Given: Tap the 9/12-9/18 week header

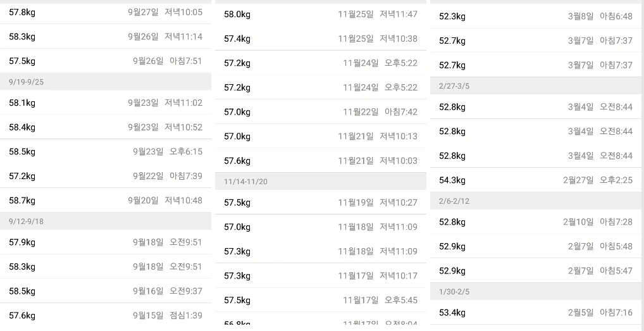Looking at the screenshot, I should tap(106, 222).
